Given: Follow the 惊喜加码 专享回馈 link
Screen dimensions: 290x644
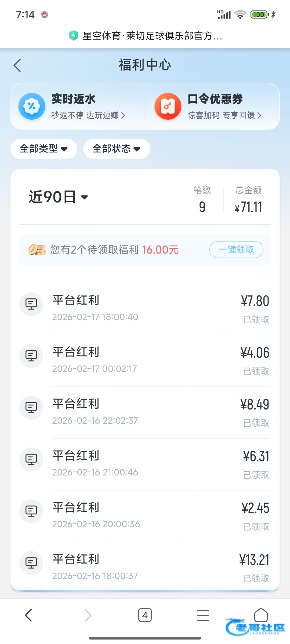Looking at the screenshot, I should click(224, 115).
